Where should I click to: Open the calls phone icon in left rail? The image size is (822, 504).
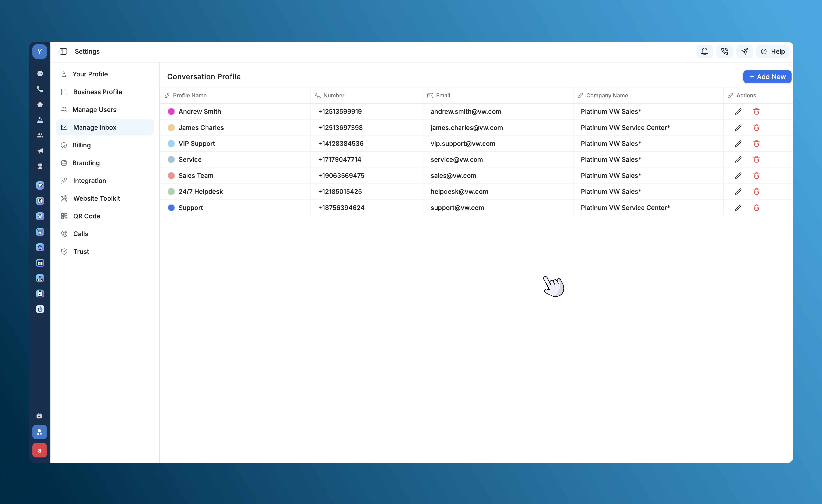click(40, 89)
